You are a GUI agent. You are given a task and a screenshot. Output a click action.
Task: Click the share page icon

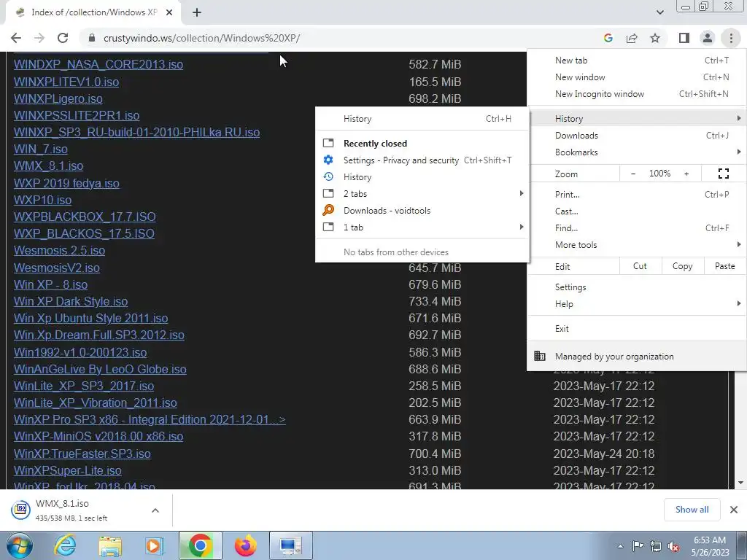(x=632, y=38)
